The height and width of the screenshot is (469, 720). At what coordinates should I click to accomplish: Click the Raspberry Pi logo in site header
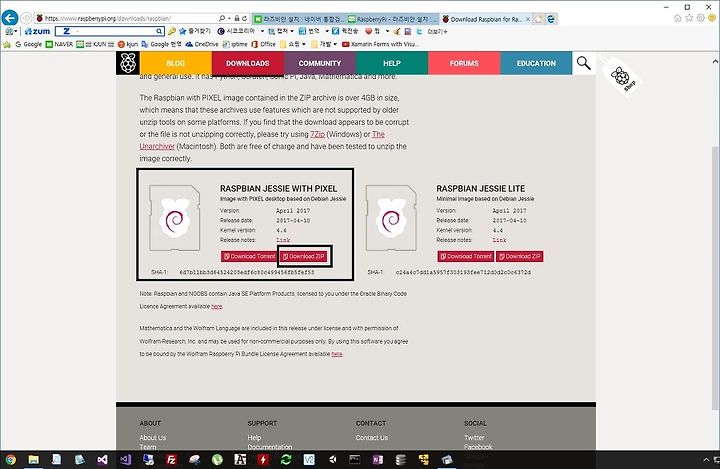point(128,63)
